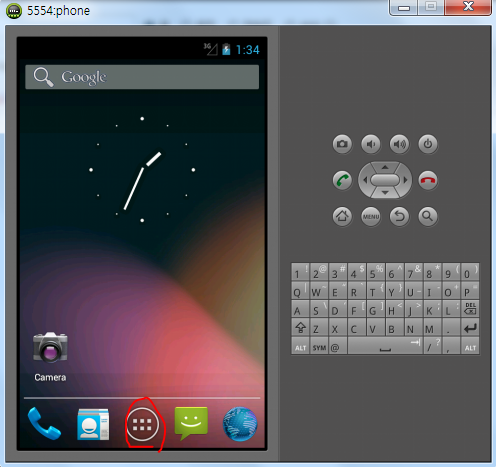Click the slash question mark key

(x=432, y=346)
